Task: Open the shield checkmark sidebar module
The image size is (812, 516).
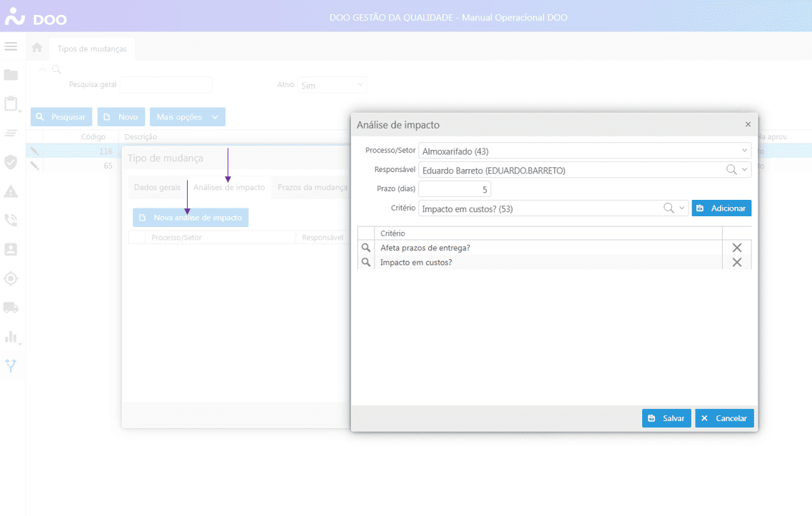Action: point(11,162)
